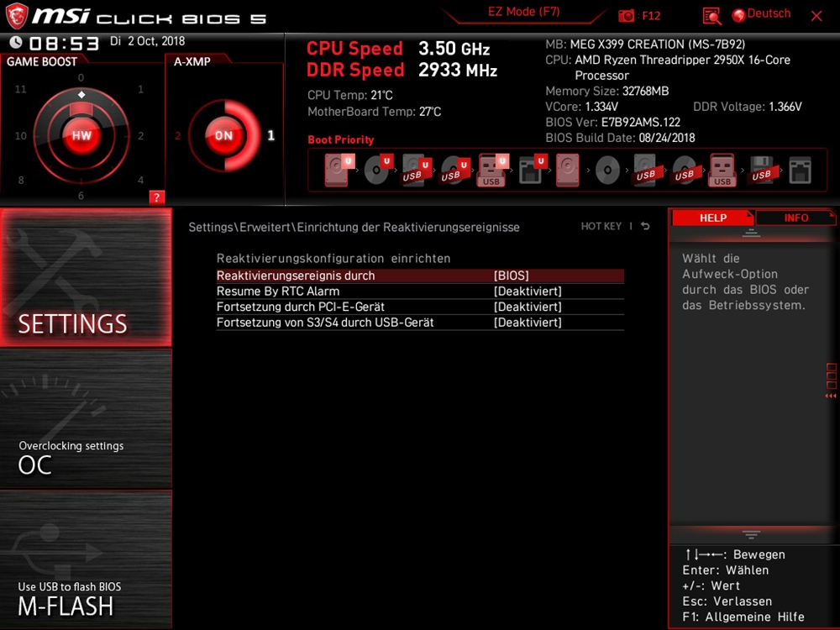
Task: Switch to the INFO tab
Action: pos(796,218)
